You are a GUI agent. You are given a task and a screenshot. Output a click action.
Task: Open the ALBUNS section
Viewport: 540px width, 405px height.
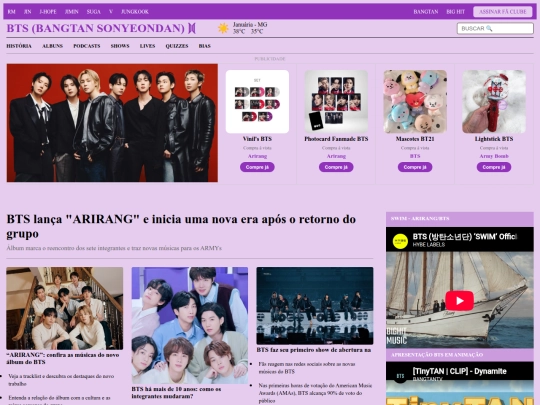[52, 46]
